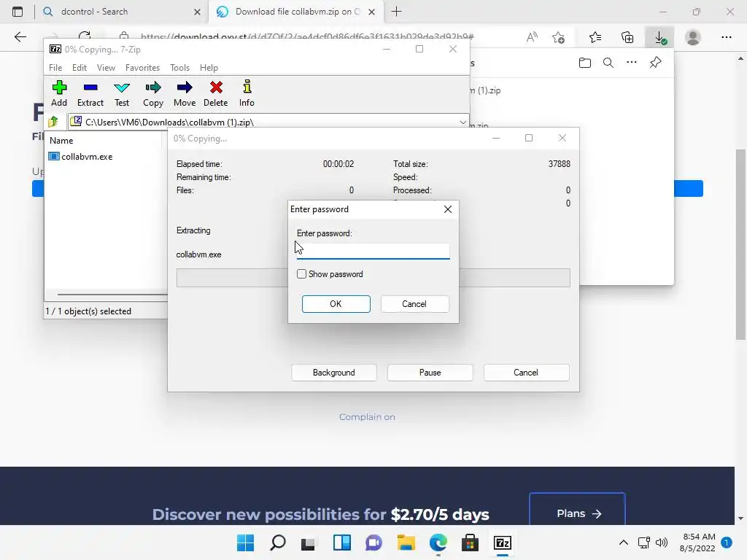Image resolution: width=747 pixels, height=560 pixels.
Task: Click the Edge address bar URL
Action: [x=307, y=37]
